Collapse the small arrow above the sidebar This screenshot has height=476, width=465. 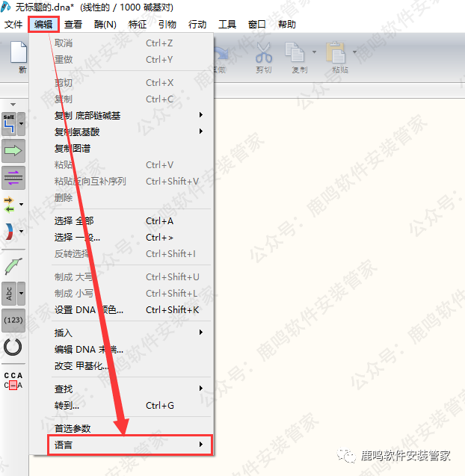[x=13, y=105]
